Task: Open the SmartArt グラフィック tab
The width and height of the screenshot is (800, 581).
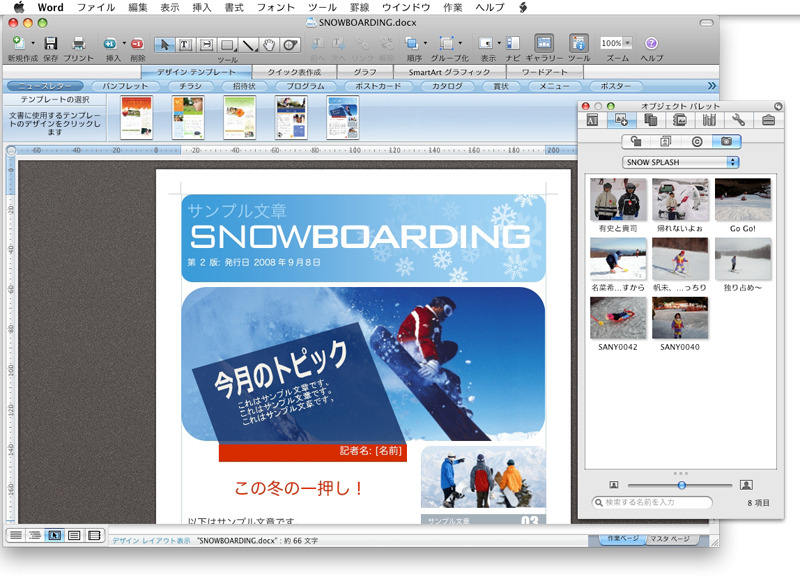Action: (x=449, y=72)
